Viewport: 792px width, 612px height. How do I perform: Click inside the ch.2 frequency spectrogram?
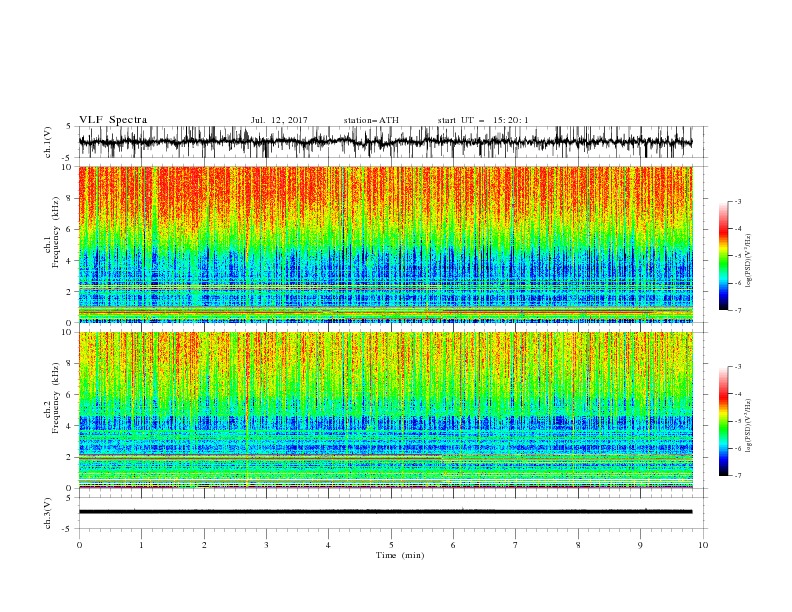pos(386,410)
